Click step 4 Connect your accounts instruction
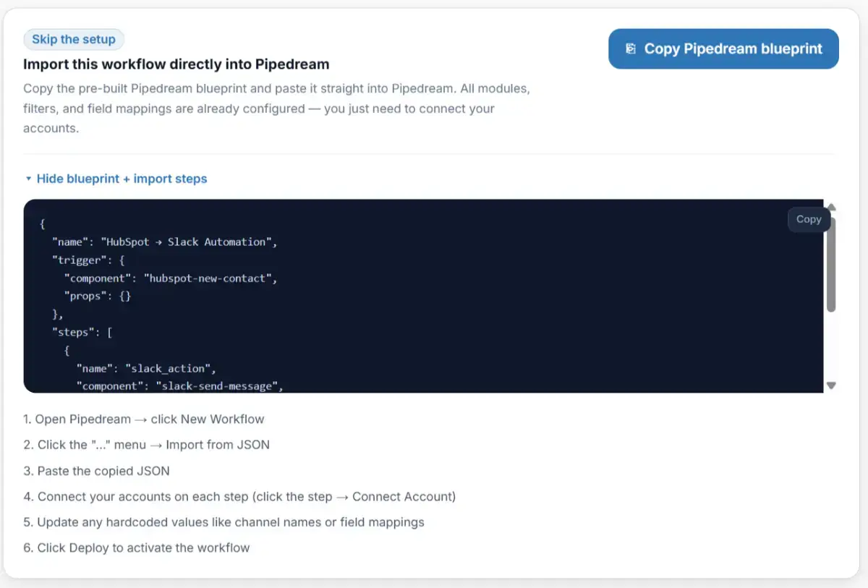The width and height of the screenshot is (868, 588). tap(239, 497)
